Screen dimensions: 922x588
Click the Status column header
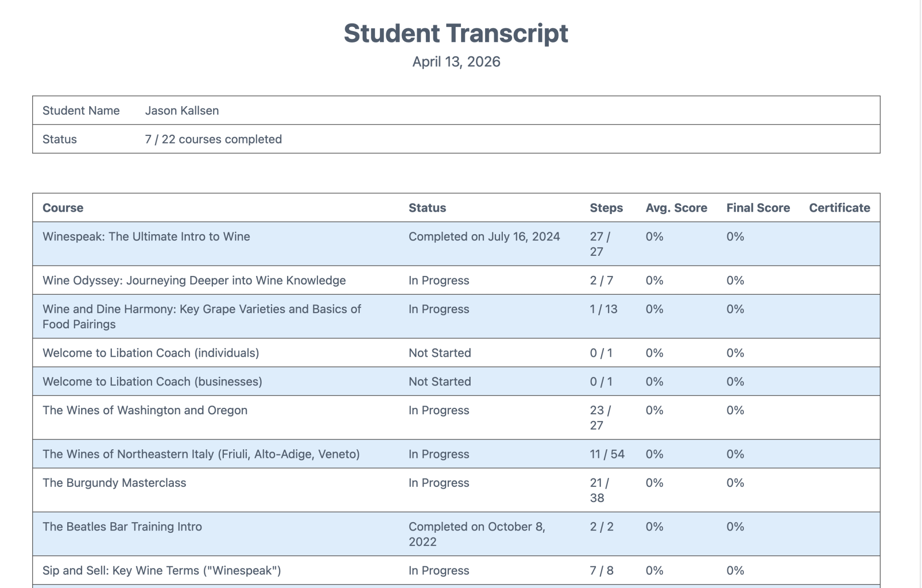427,208
